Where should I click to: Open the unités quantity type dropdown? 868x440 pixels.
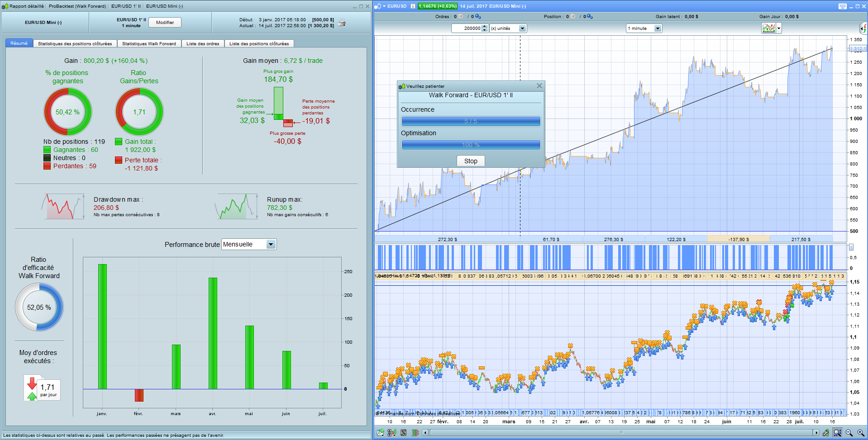click(508, 28)
